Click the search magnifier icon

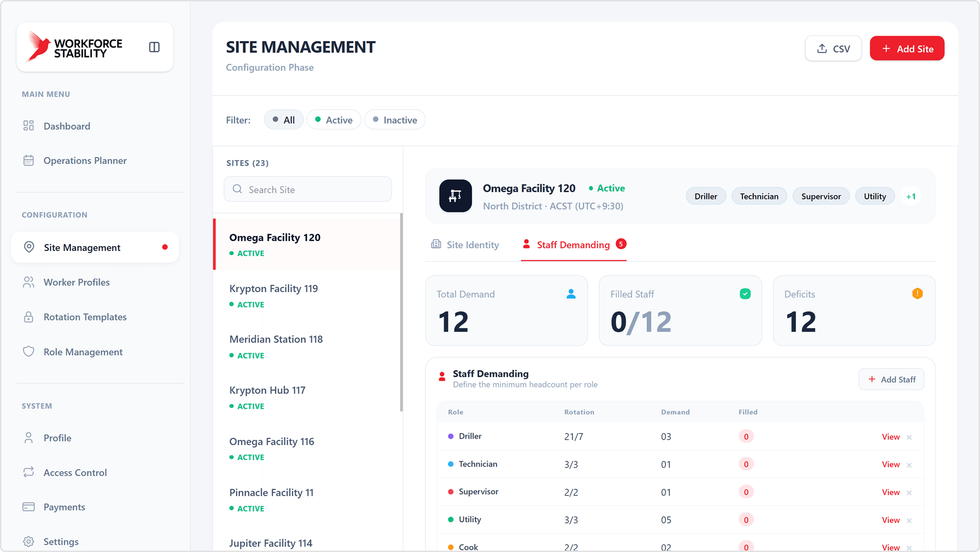pyautogui.click(x=237, y=189)
